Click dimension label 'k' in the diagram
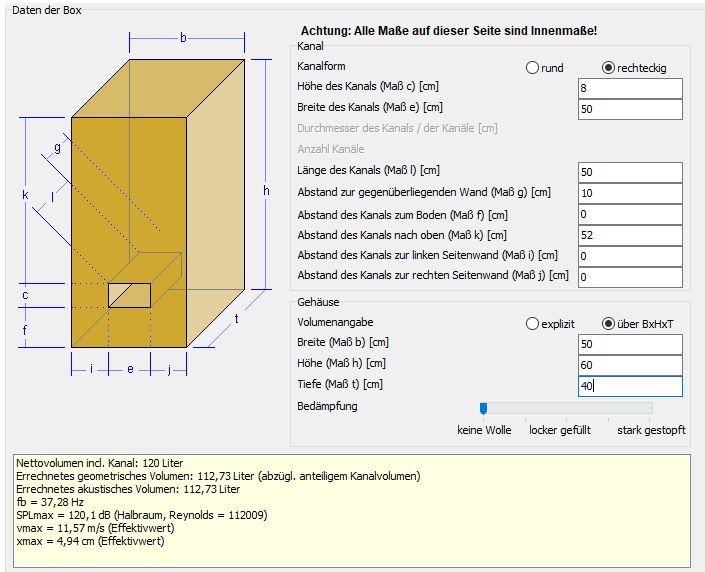 (x=25, y=195)
